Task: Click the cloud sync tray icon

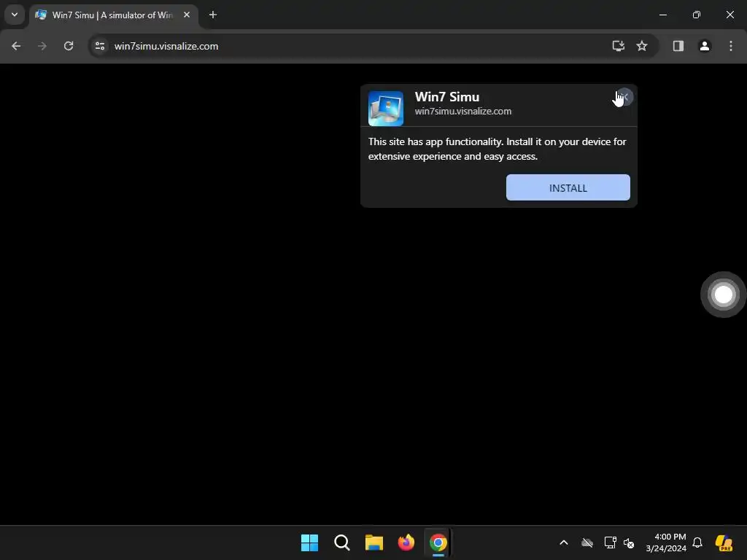Action: click(x=587, y=542)
